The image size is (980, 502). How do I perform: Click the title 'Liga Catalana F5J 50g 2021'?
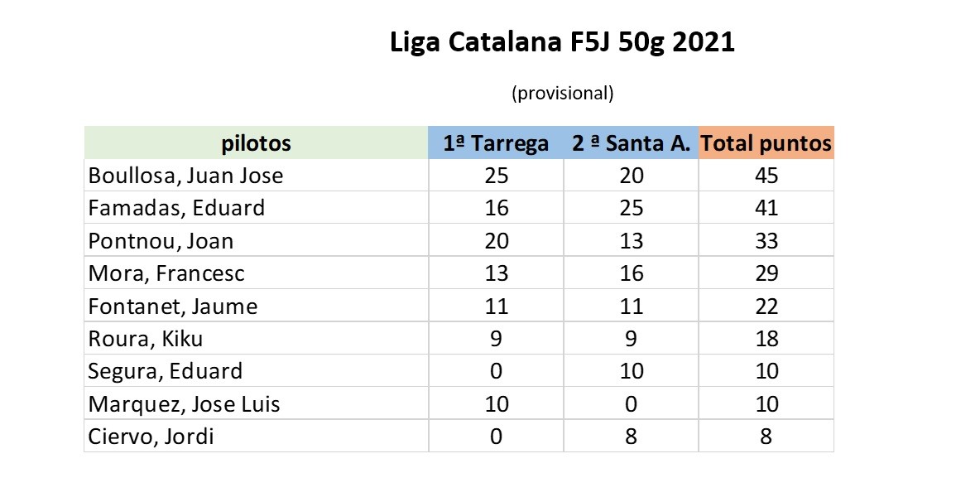point(562,43)
